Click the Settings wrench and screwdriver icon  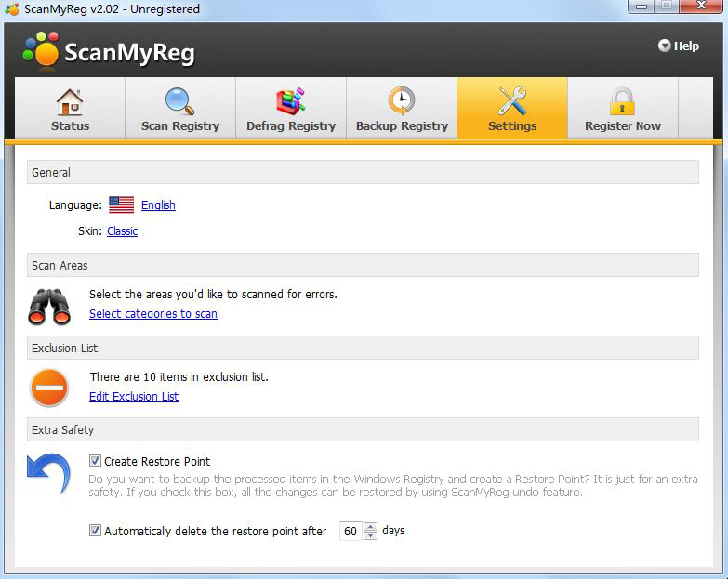pos(512,100)
